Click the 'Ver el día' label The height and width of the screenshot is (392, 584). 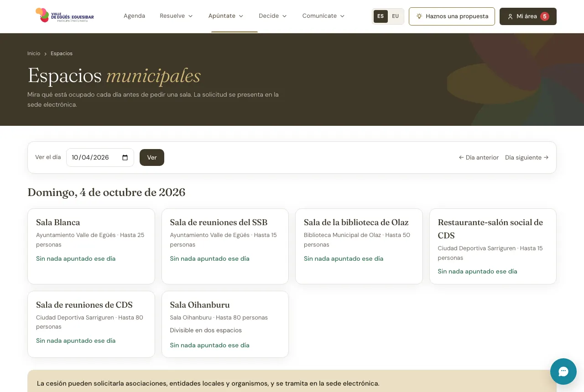coord(48,157)
